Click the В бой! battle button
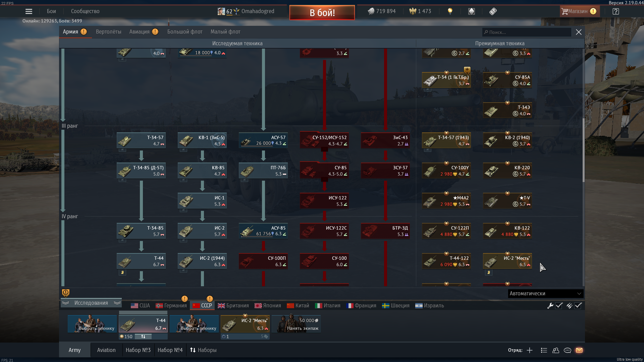The image size is (644, 362). pos(322,12)
